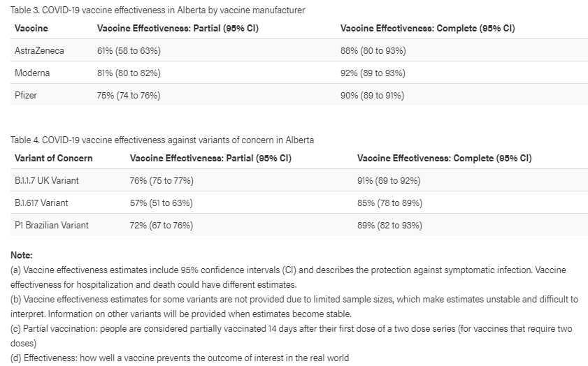Click Table 4's Complete effectiveness column header
This screenshot has width=588, height=366.
[444, 158]
